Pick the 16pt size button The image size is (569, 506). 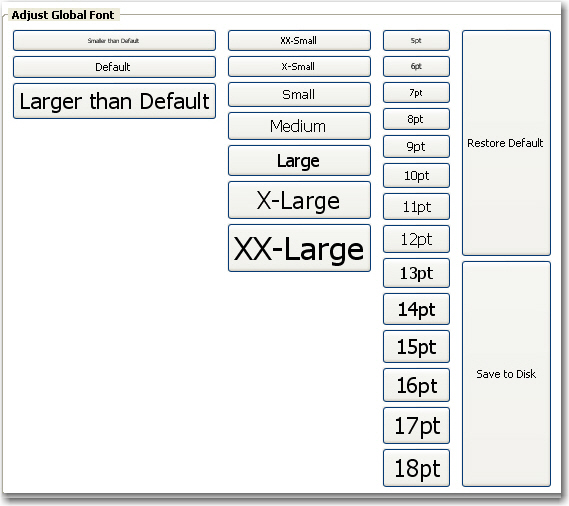(x=416, y=385)
